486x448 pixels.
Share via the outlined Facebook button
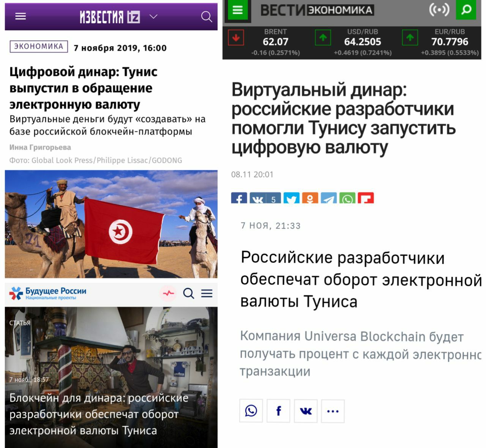pos(278,411)
